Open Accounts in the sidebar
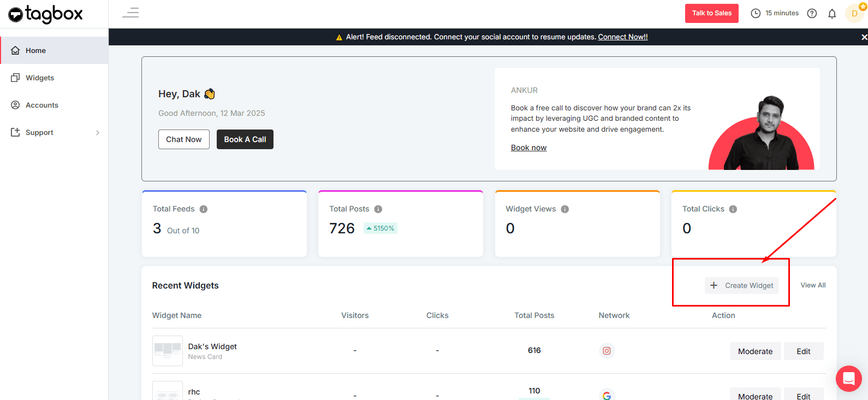This screenshot has width=868, height=400. [x=54, y=105]
